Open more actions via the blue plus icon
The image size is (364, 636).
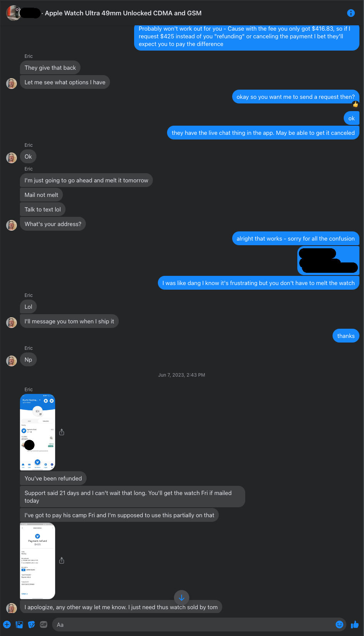pos(7,625)
